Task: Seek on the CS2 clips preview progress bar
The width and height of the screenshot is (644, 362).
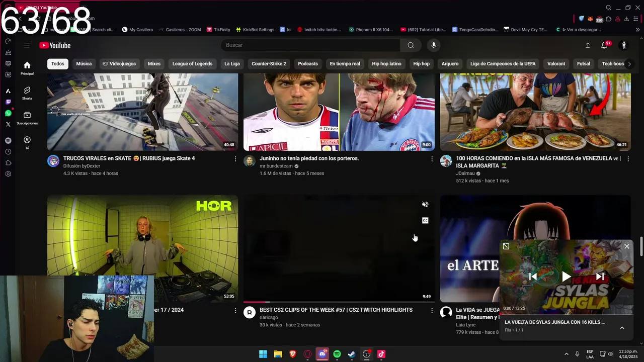Action: coord(339,302)
